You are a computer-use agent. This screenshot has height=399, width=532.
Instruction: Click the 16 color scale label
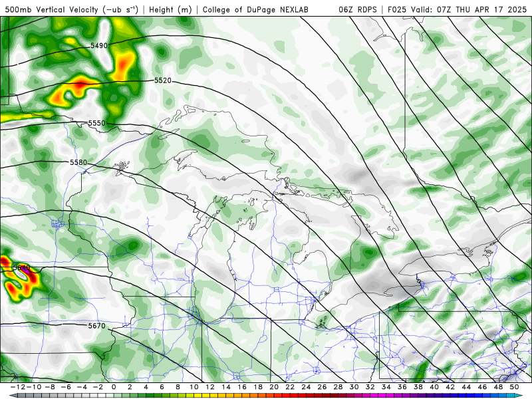(x=242, y=387)
